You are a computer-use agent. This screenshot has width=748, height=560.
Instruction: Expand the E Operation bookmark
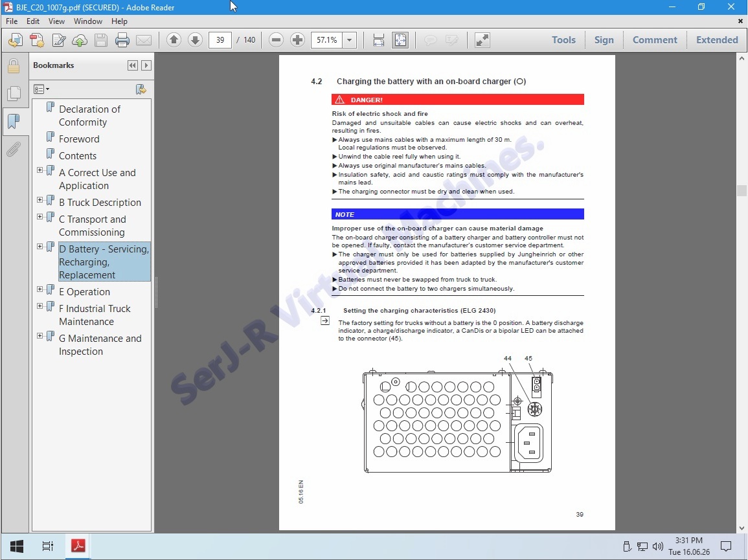(40, 289)
